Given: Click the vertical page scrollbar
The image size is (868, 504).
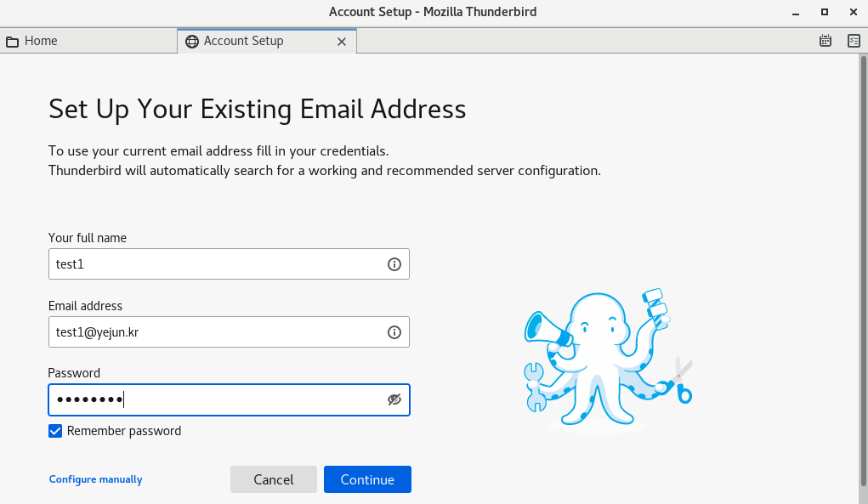Looking at the screenshot, I should 863,271.
